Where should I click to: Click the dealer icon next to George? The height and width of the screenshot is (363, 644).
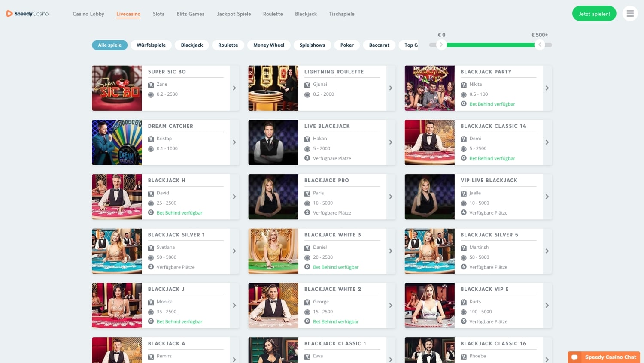tap(307, 302)
